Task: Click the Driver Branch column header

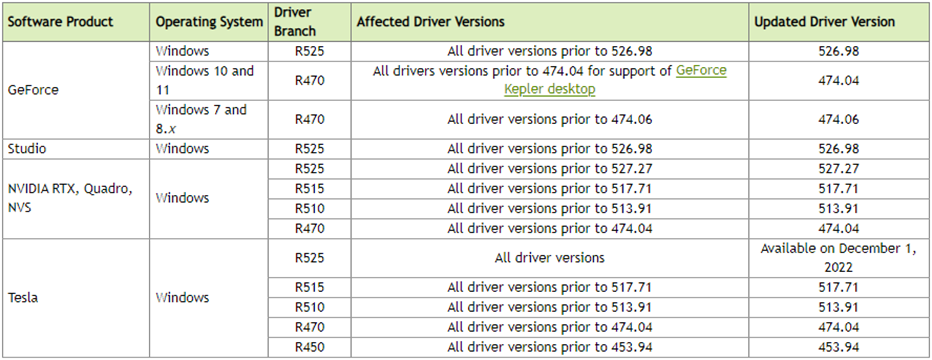Action: coord(309,22)
